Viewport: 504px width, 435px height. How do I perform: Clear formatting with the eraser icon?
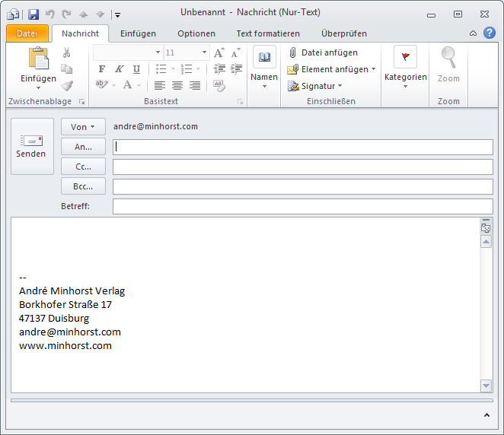point(219,86)
